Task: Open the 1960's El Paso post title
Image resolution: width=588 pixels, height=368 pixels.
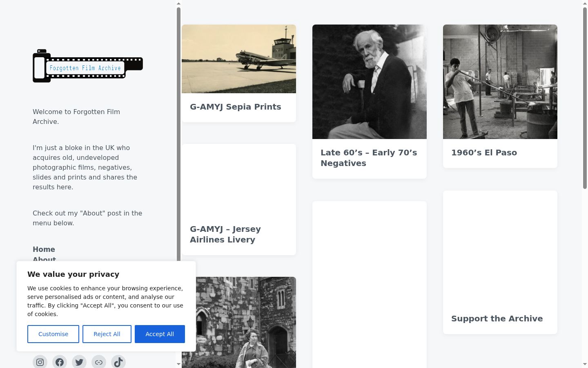Action: pos(484,153)
